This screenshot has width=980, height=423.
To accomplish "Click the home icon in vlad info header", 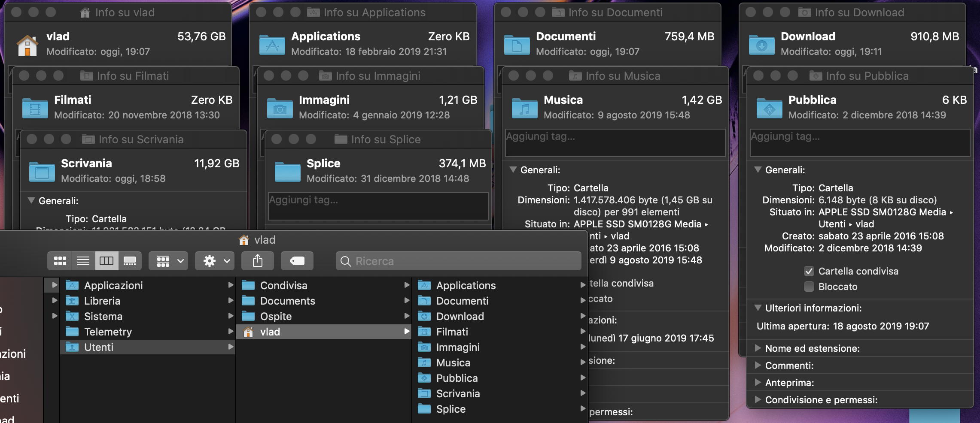I will click(x=27, y=45).
